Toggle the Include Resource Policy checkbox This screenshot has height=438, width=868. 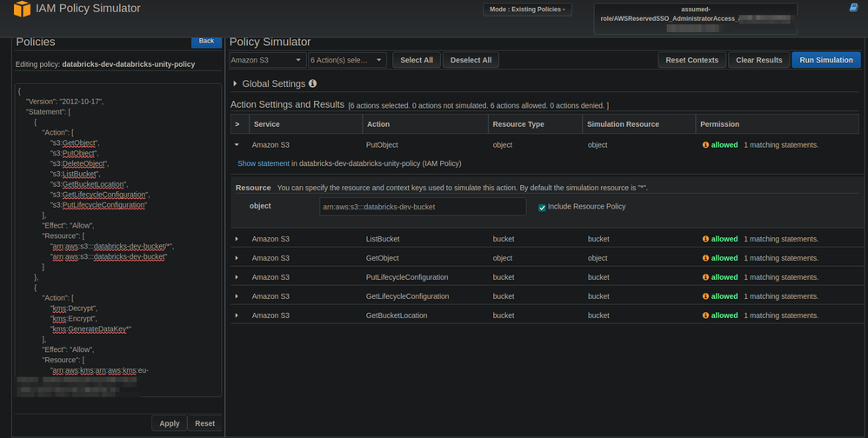tap(542, 207)
